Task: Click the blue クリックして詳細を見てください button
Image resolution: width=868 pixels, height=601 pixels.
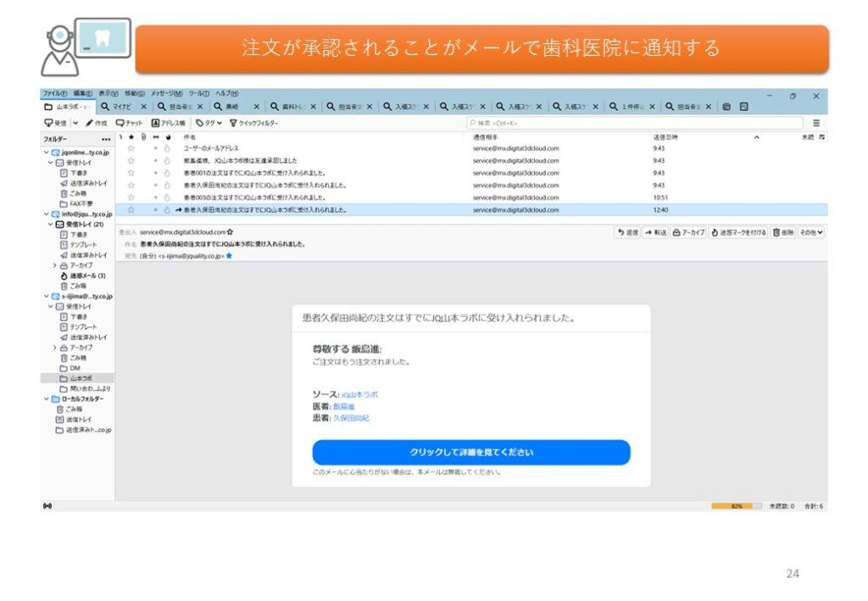Action: point(470,453)
